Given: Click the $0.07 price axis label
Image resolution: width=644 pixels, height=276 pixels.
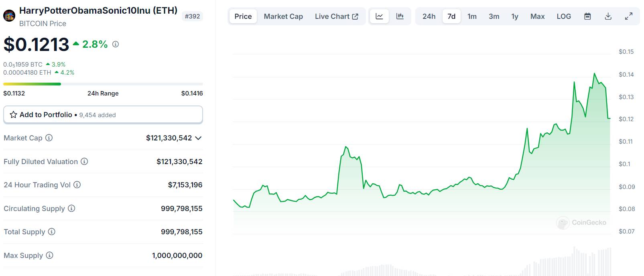Looking at the screenshot, I should (x=627, y=231).
